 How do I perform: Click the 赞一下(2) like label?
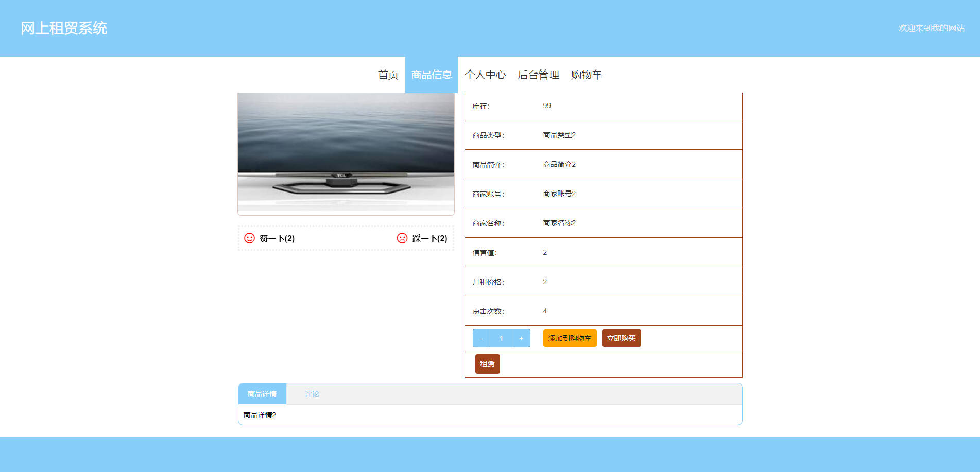coord(277,238)
